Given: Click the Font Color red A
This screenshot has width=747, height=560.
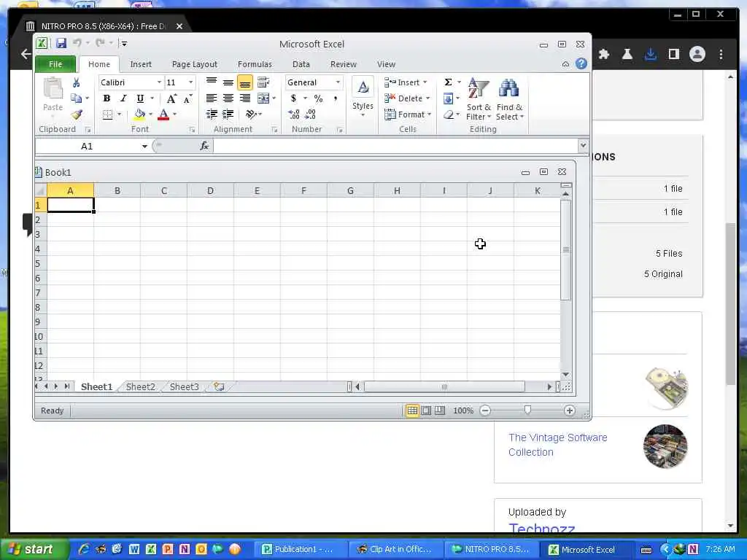Looking at the screenshot, I should pyautogui.click(x=163, y=114).
